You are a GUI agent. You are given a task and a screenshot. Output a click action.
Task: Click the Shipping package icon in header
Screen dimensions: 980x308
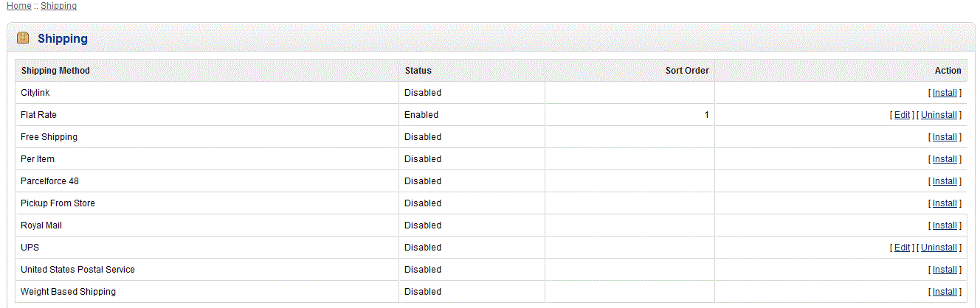tap(23, 38)
